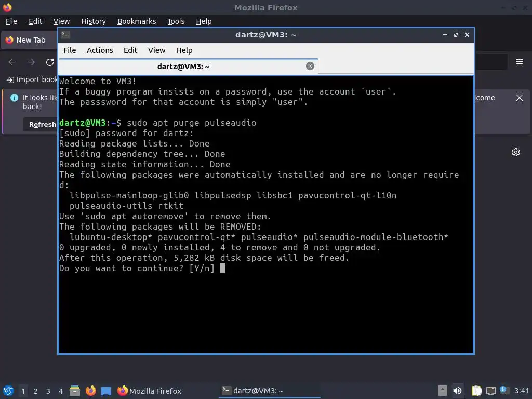Open update notifier tray icon
Screen dimensions: 532x399
click(504, 390)
